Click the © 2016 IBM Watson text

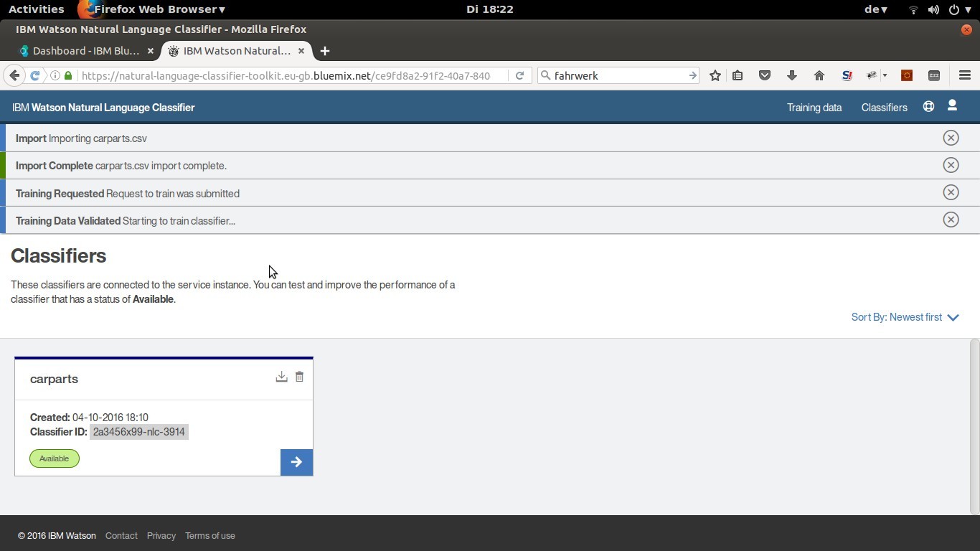pyautogui.click(x=57, y=536)
